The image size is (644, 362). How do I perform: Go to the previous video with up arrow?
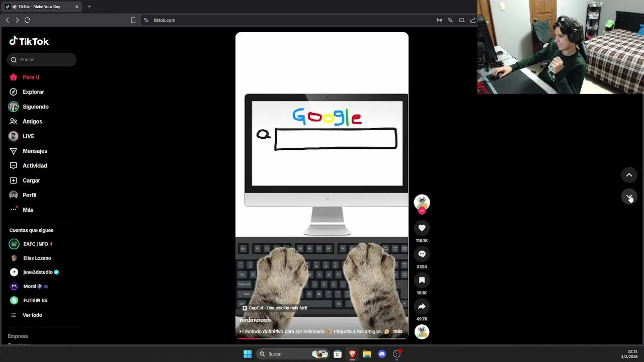(x=629, y=175)
